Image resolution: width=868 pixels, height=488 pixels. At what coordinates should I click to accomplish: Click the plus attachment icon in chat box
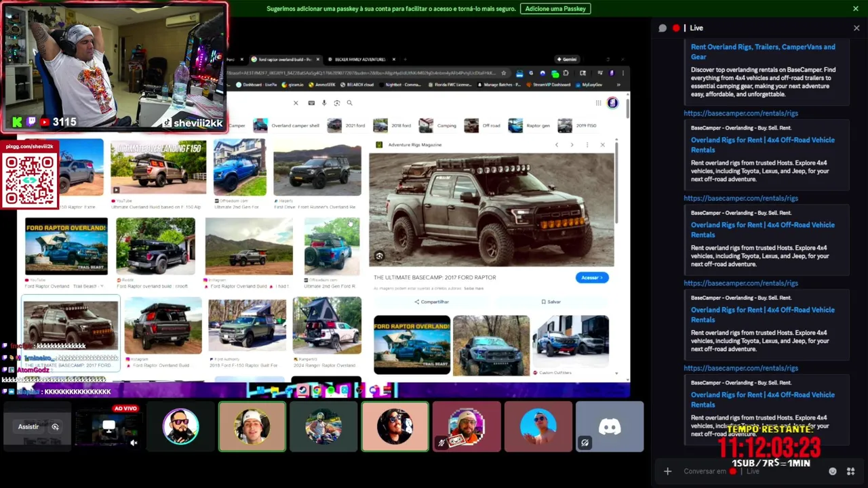667,471
